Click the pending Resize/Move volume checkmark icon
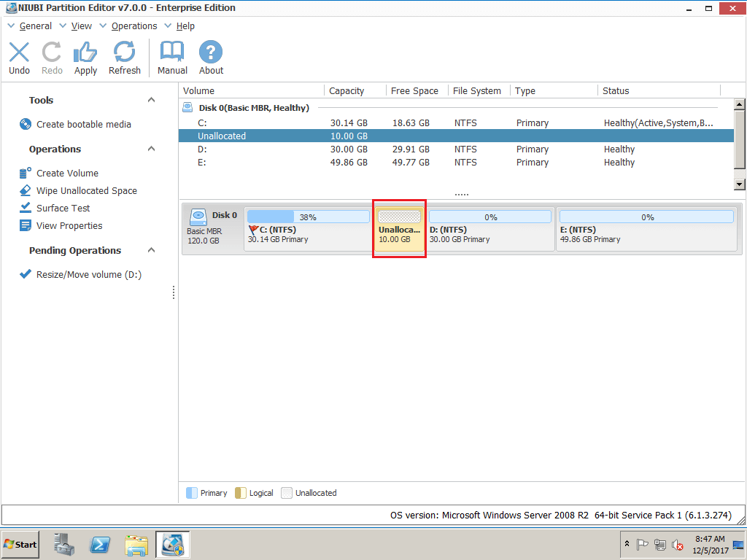This screenshot has width=747, height=560. pos(26,274)
